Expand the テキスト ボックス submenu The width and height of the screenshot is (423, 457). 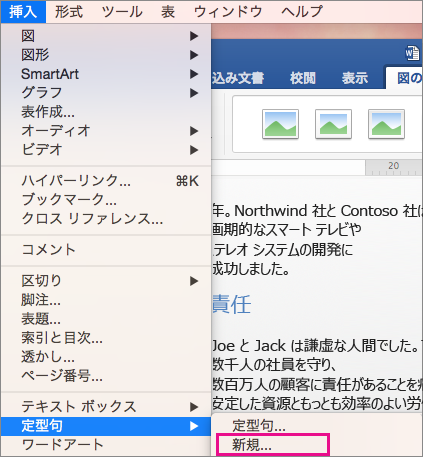(x=106, y=407)
